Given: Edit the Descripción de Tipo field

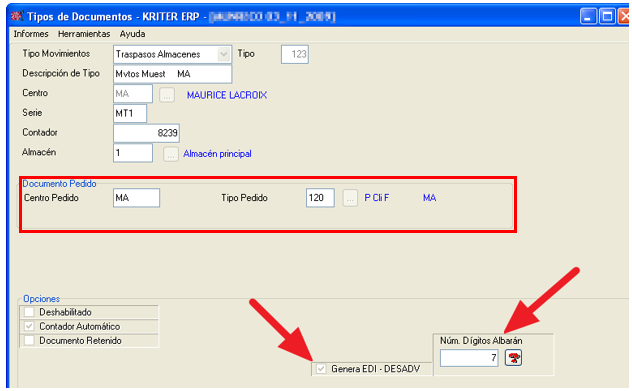Looking at the screenshot, I should coord(173,74).
